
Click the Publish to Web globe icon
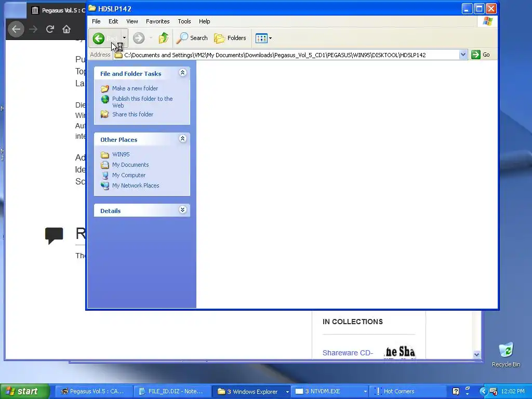(x=105, y=99)
